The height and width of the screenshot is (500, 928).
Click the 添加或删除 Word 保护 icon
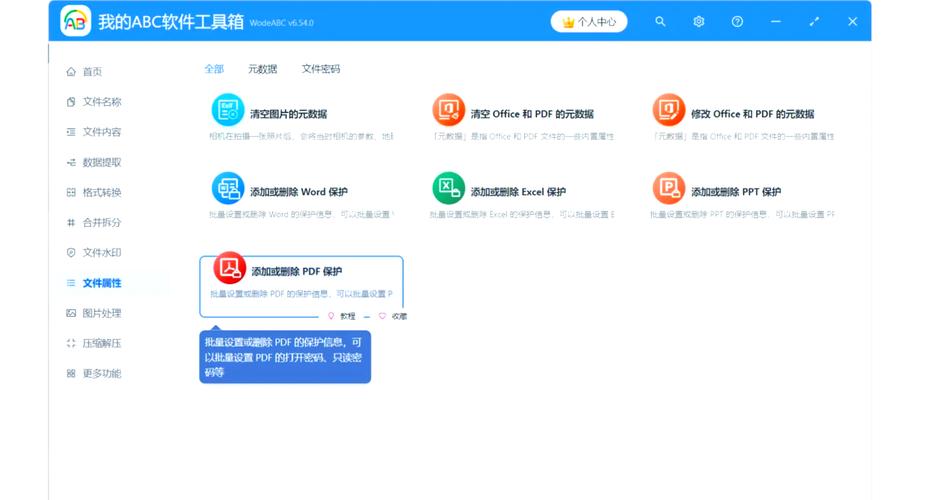(x=228, y=188)
